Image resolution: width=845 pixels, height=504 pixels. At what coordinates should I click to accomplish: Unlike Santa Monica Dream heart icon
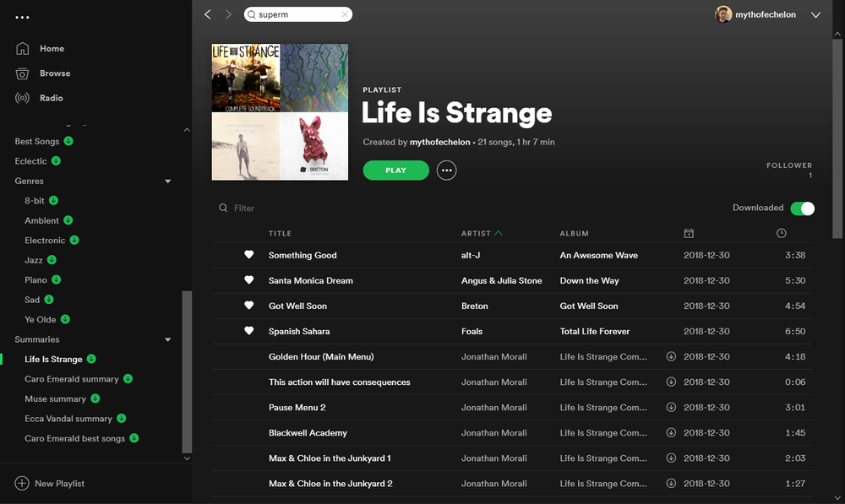249,280
